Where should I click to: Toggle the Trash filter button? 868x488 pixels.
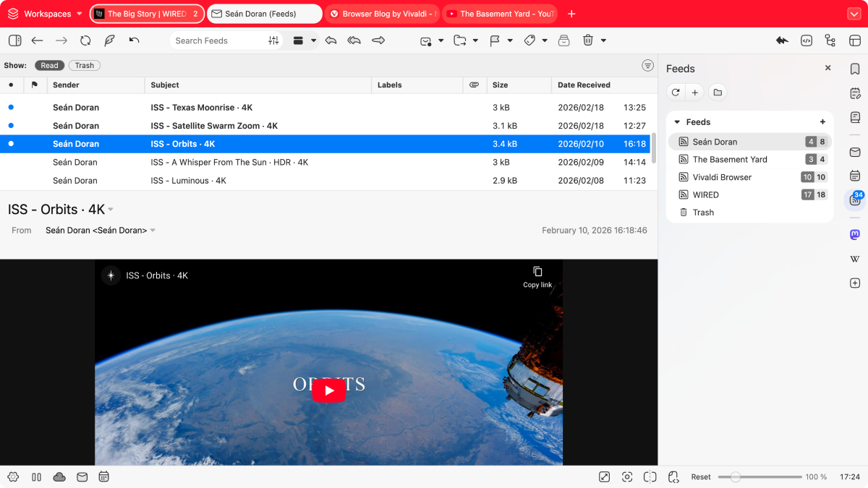(85, 66)
